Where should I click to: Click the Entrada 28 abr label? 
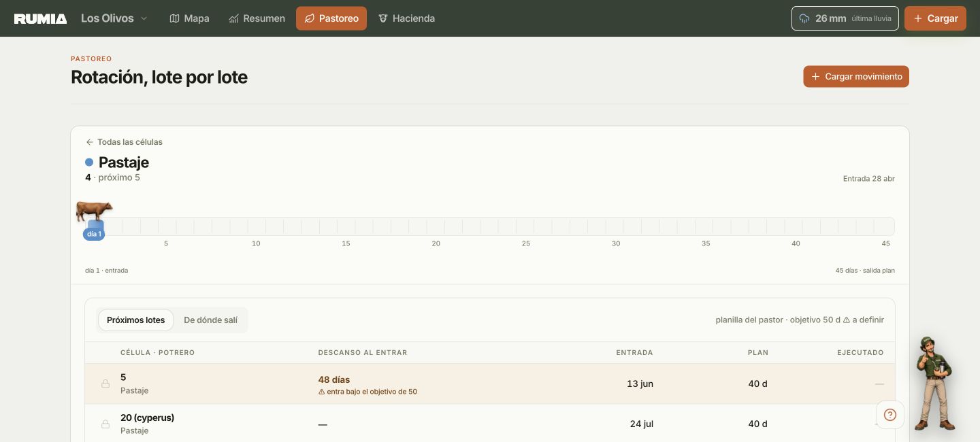(x=868, y=179)
